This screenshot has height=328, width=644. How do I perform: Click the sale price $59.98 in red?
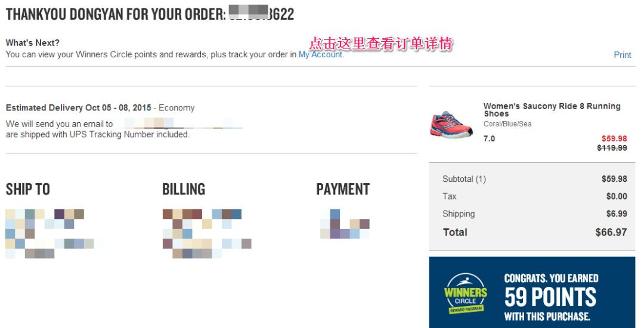pyautogui.click(x=614, y=139)
